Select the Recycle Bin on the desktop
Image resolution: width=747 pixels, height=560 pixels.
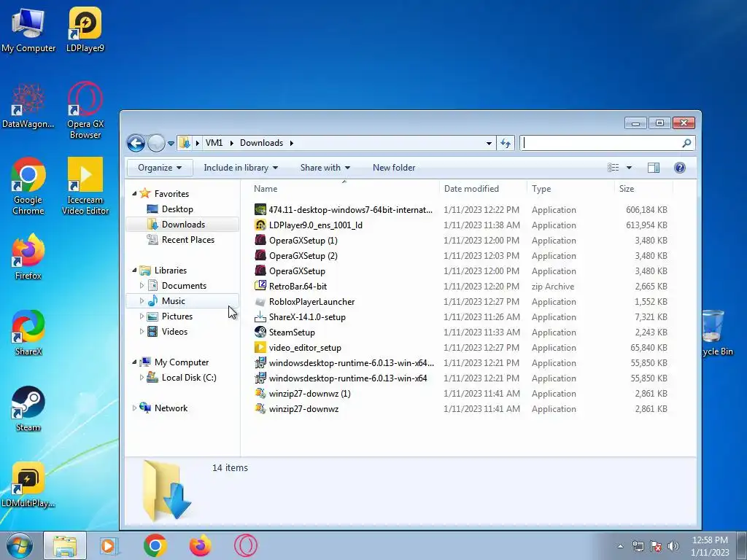point(716,332)
